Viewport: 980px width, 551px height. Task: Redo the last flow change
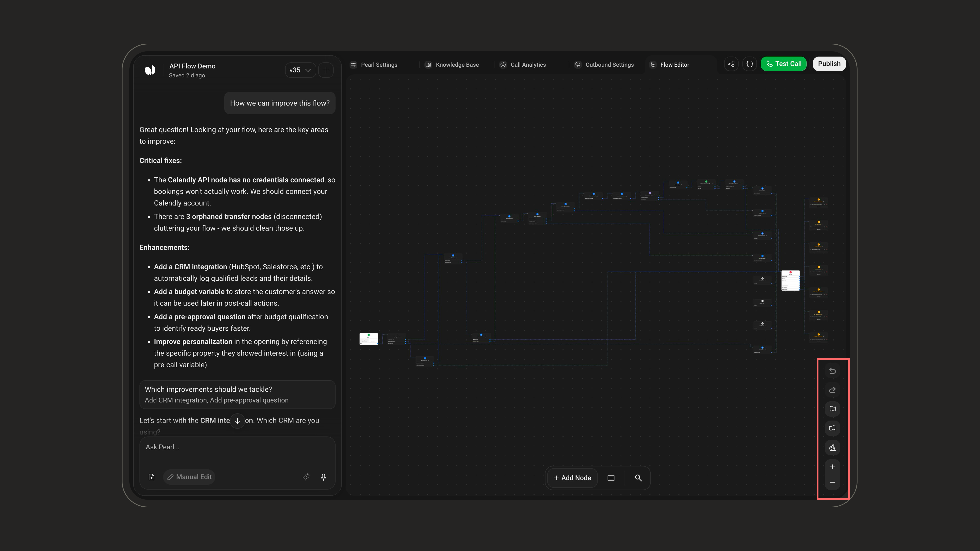click(x=832, y=390)
